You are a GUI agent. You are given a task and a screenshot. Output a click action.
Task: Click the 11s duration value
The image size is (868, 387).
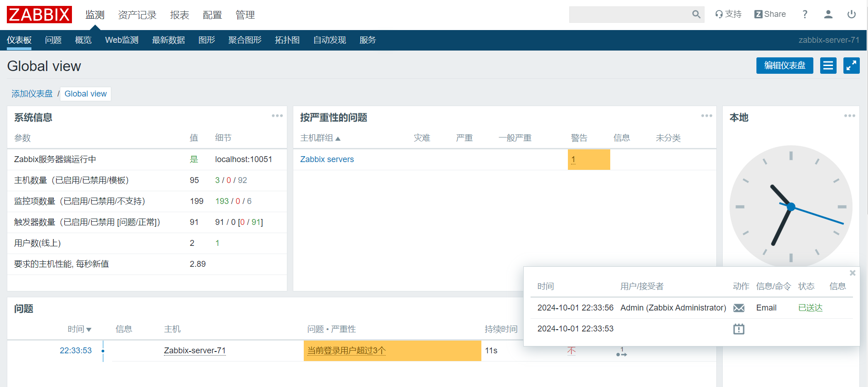(x=491, y=351)
